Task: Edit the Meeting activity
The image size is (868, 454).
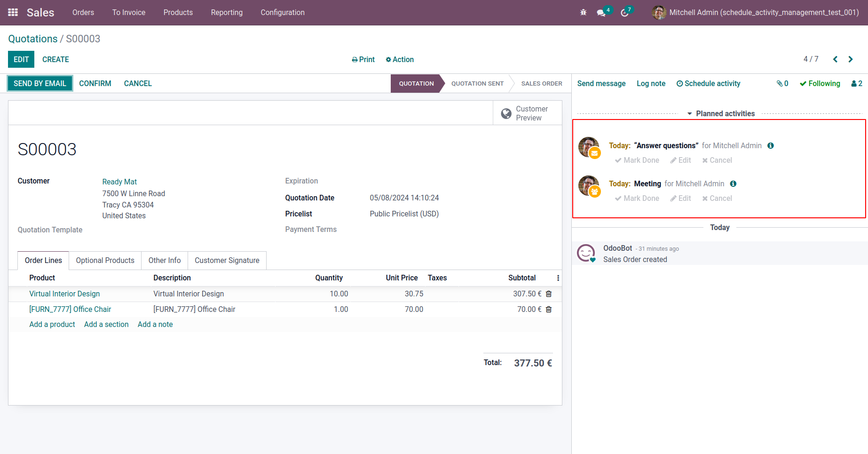Action: [x=681, y=198]
